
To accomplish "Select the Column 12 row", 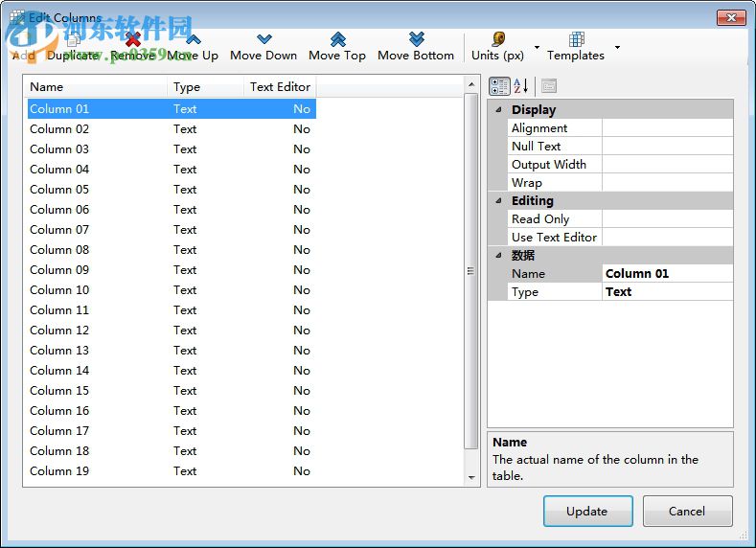I will pyautogui.click(x=172, y=331).
